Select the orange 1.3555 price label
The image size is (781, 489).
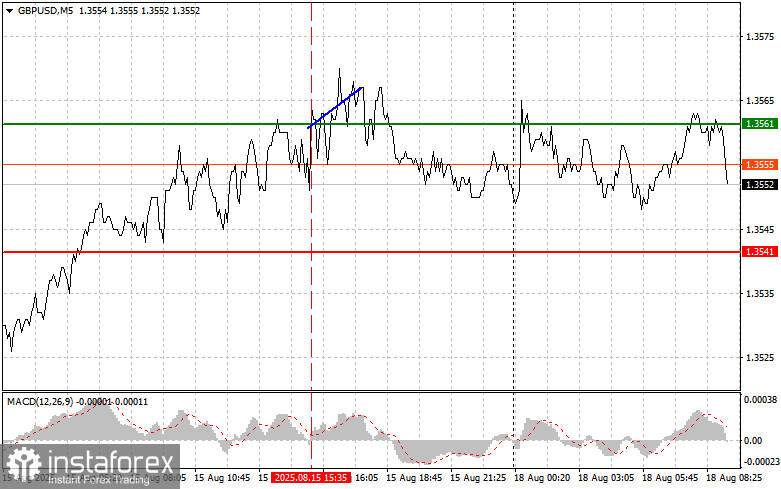(x=760, y=164)
